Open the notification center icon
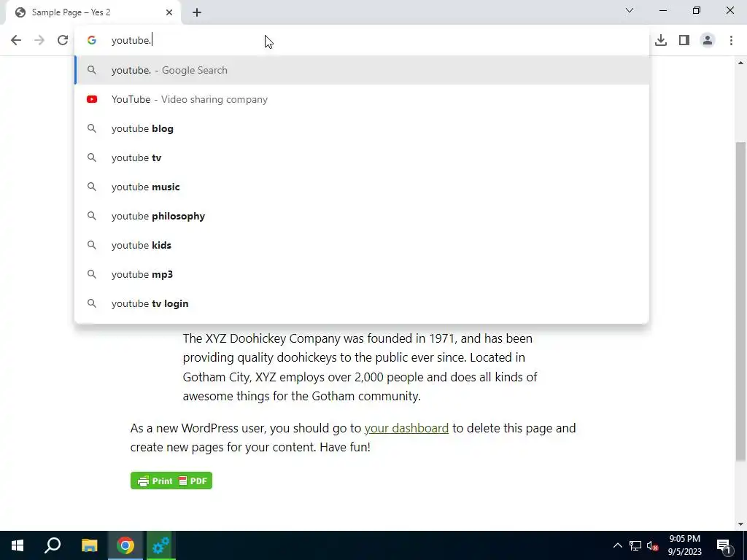This screenshot has width=747, height=560. 724,545
